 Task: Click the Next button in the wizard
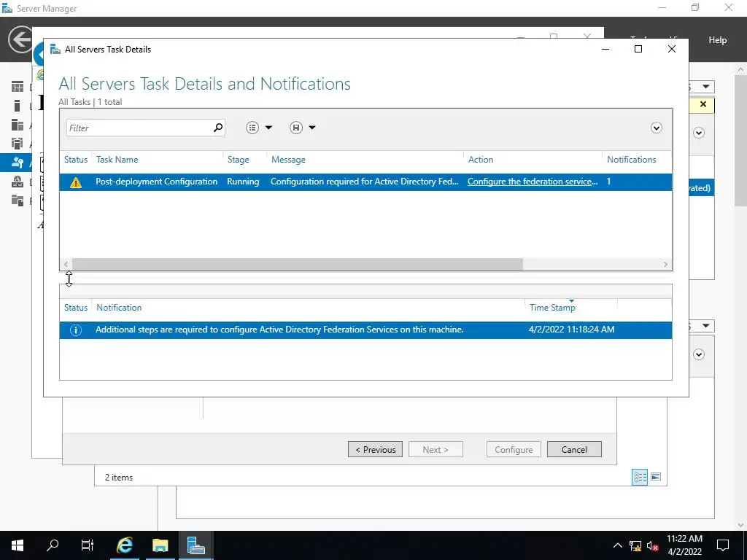(436, 449)
